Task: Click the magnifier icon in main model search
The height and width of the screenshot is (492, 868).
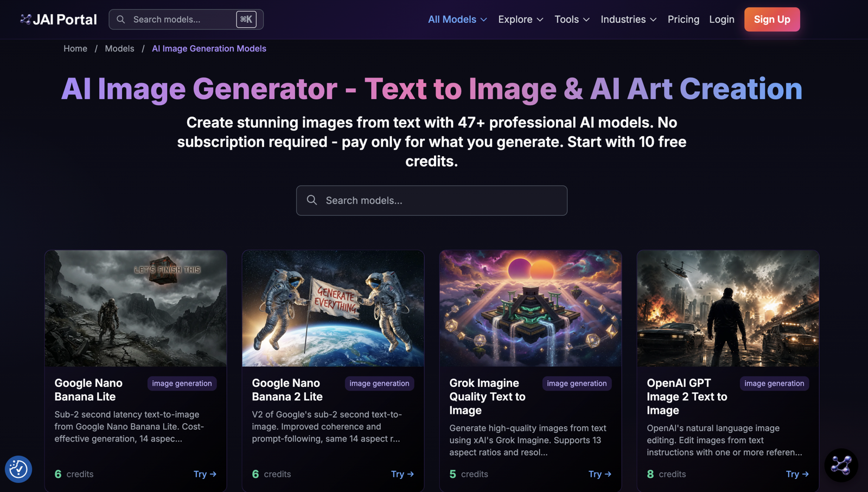Action: (312, 200)
